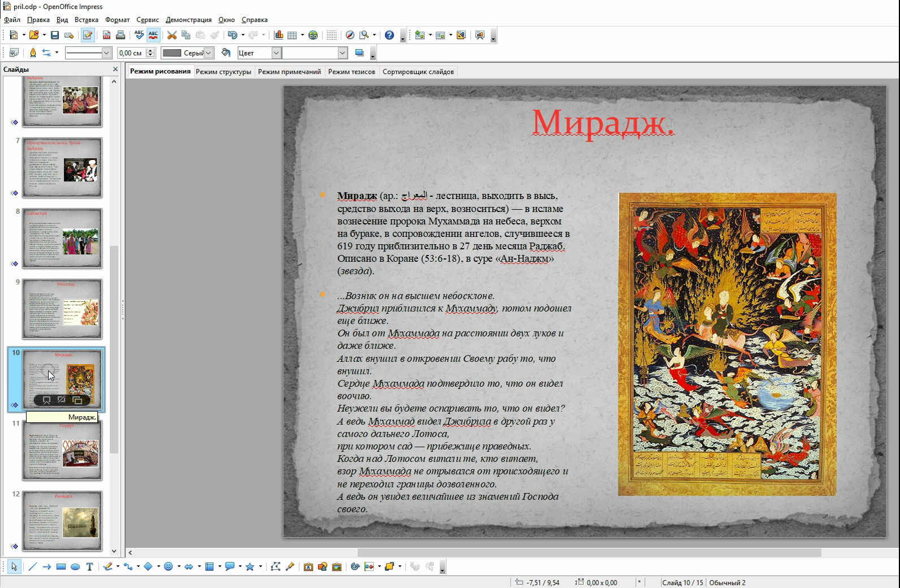The image size is (900, 588).
Task: Click the horizontal scrollbar thumb below slide
Action: tap(589, 552)
